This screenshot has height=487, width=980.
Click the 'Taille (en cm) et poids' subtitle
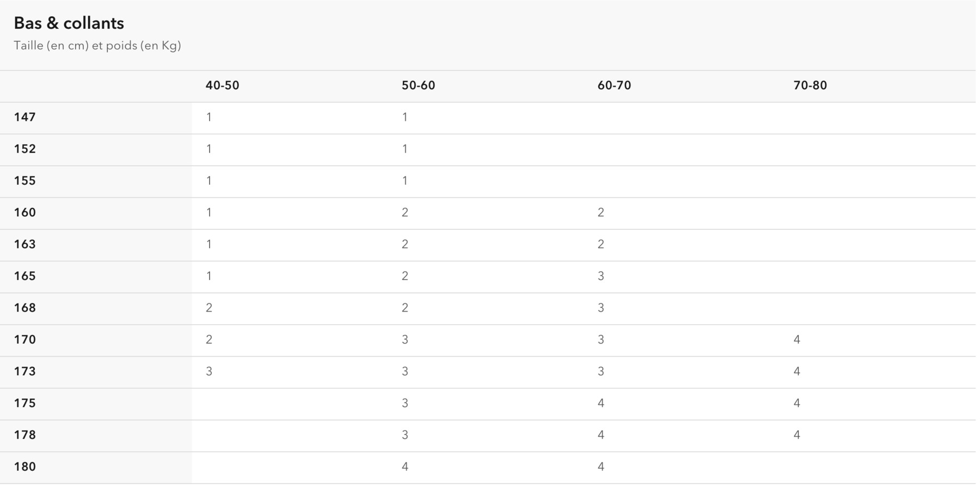point(76,46)
